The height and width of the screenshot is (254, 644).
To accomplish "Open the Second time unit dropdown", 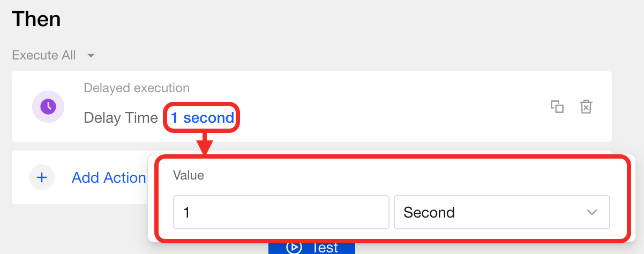I will [501, 212].
